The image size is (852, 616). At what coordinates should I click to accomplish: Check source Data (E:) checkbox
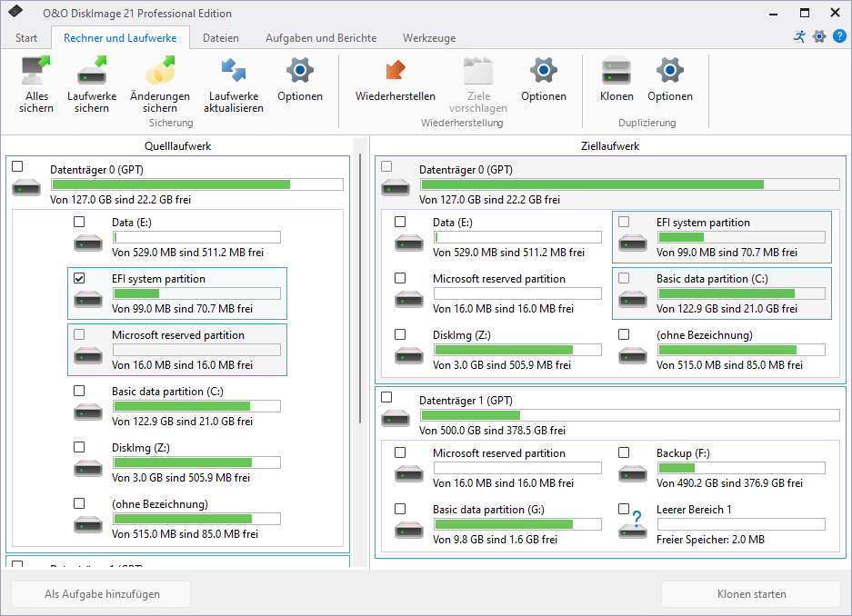(79, 222)
